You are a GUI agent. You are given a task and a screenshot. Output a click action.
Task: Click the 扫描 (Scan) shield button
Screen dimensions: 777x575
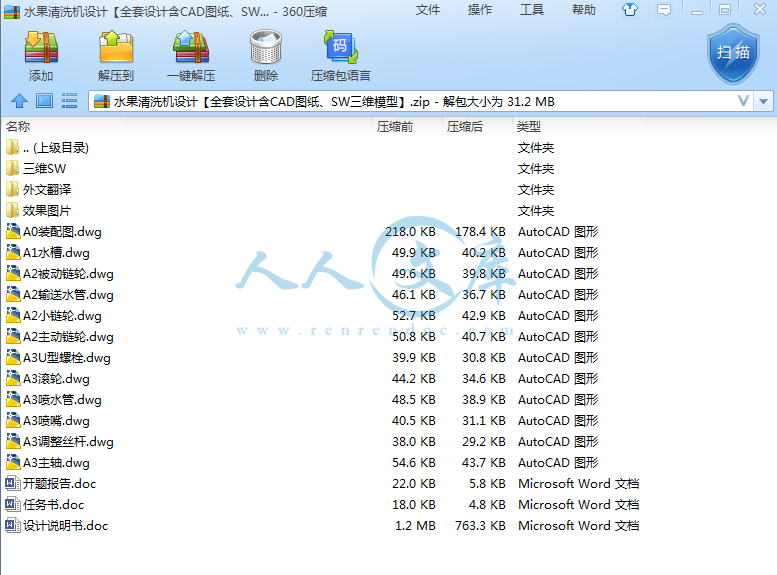[733, 54]
